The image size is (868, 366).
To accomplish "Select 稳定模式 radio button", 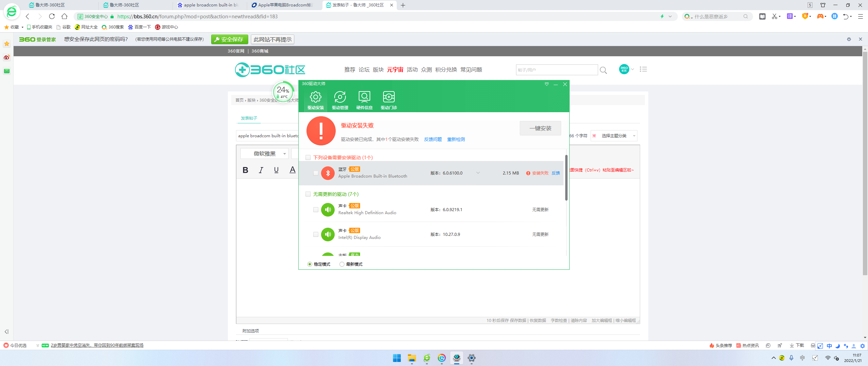I will coord(310,264).
